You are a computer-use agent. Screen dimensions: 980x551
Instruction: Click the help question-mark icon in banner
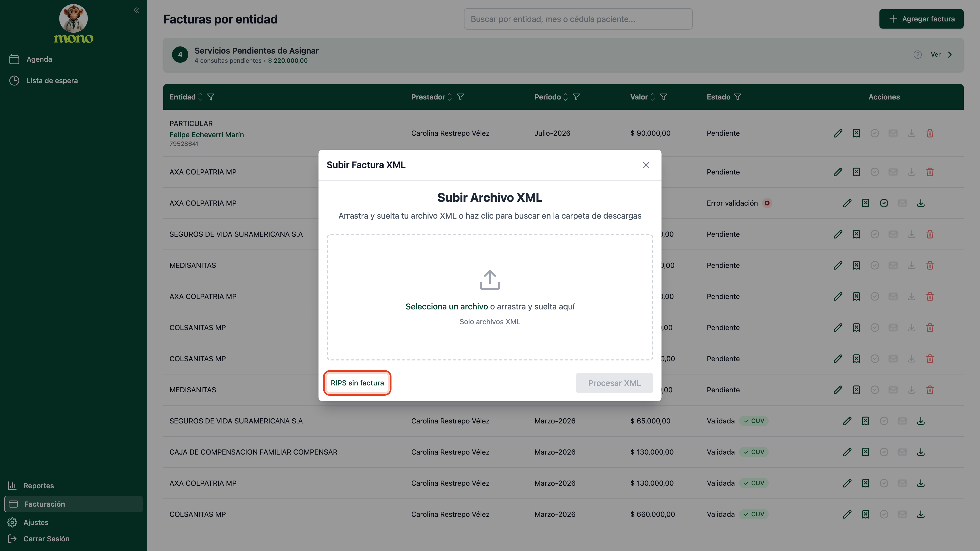(917, 55)
